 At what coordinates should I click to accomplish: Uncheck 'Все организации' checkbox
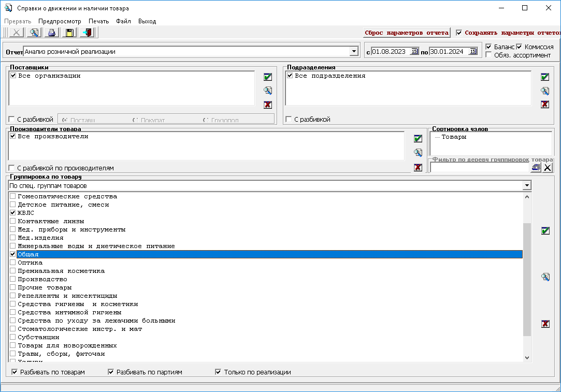(x=13, y=76)
